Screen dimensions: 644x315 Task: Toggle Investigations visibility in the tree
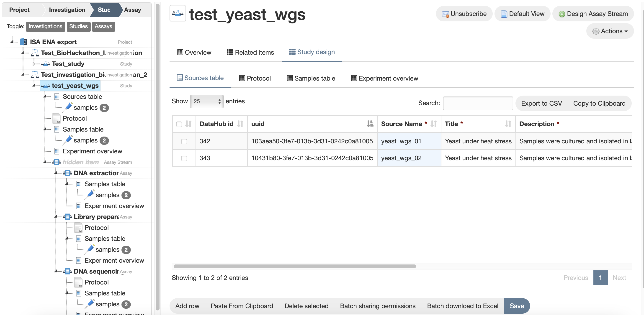point(45,26)
